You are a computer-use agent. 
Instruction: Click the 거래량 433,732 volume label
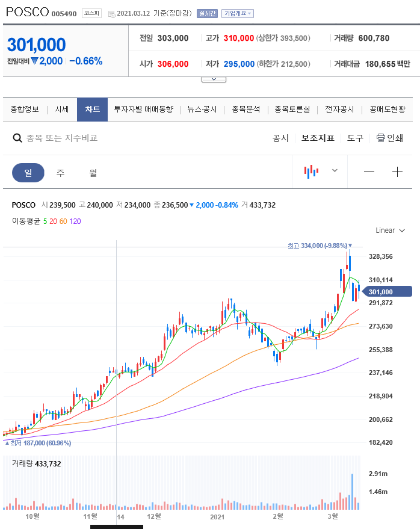(37, 464)
